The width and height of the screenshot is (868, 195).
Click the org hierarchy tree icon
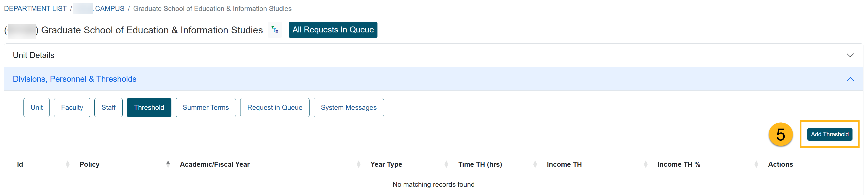(275, 30)
